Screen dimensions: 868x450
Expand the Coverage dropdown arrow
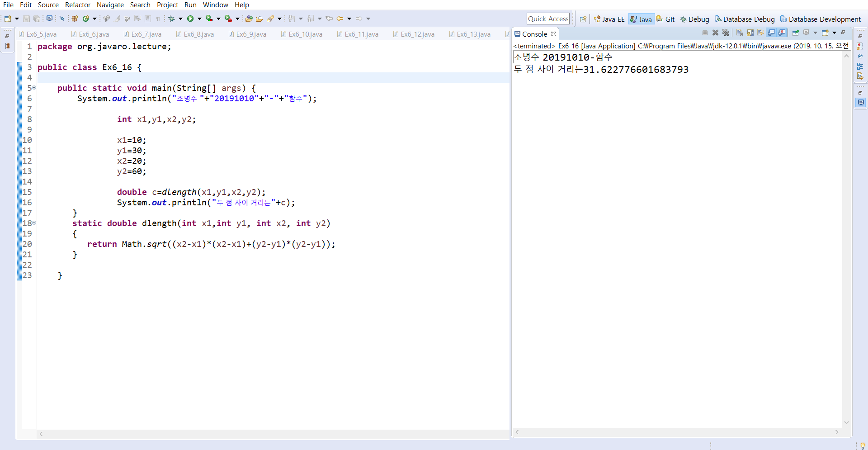click(x=218, y=19)
